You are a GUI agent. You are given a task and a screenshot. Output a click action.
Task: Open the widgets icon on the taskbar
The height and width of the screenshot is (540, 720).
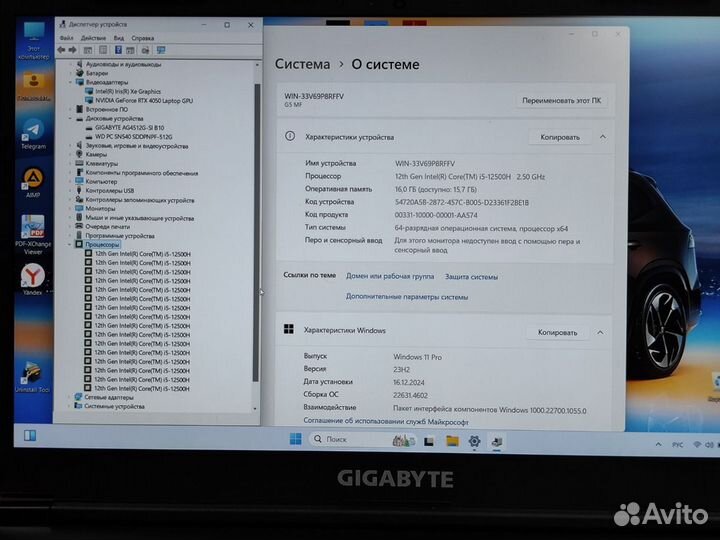30,435
